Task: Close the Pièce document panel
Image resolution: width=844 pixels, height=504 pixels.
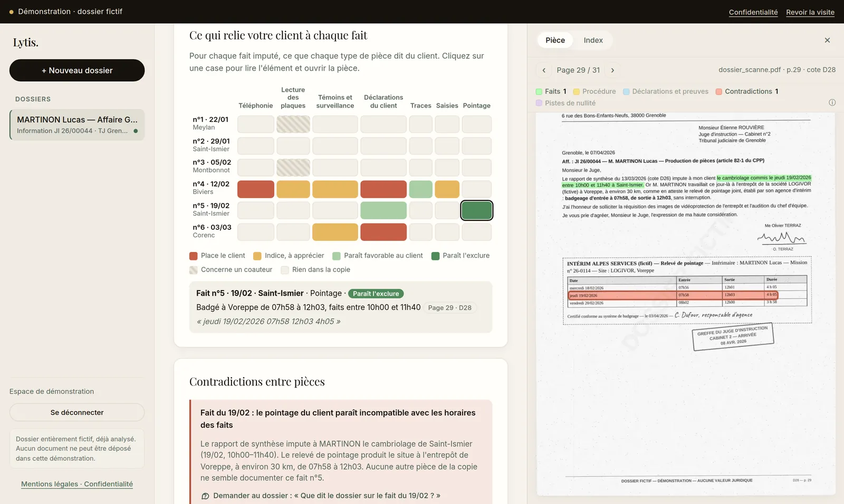Action: coord(827,40)
